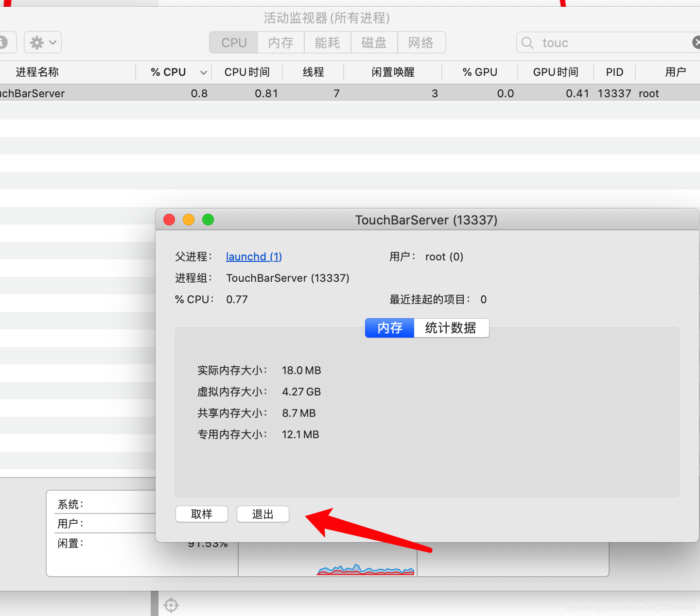The height and width of the screenshot is (616, 700).
Task: Switch to the 能耗 tab
Action: 328,43
